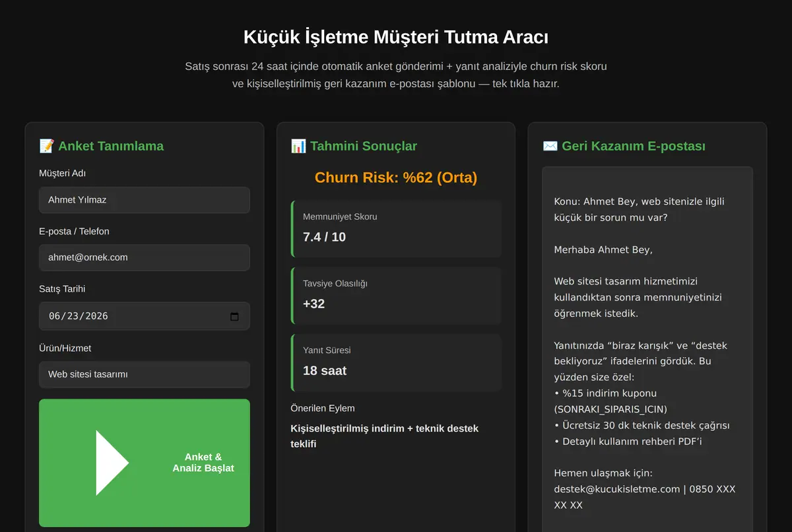This screenshot has width=792, height=532.
Task: Select the Memnuniyet Skoru 7.4 / 10 card
Action: [396, 228]
